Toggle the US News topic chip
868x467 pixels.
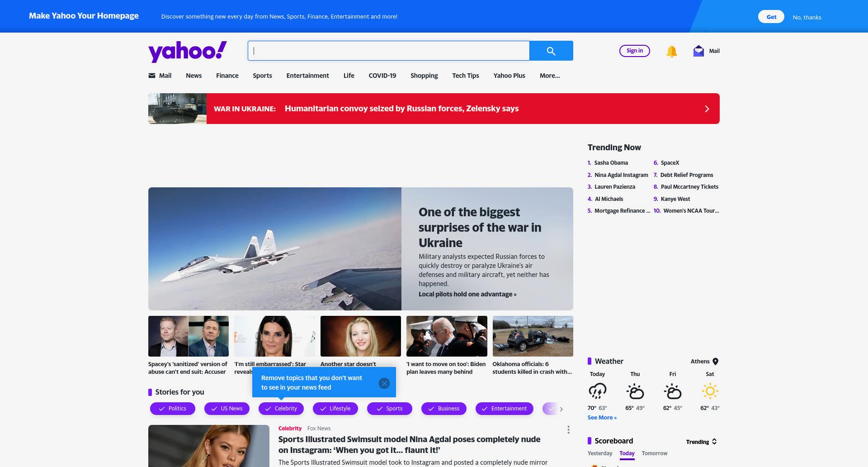227,409
